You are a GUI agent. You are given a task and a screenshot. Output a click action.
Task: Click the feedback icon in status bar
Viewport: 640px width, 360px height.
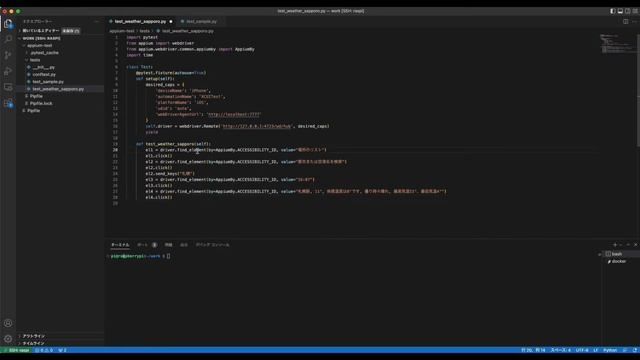coord(625,350)
